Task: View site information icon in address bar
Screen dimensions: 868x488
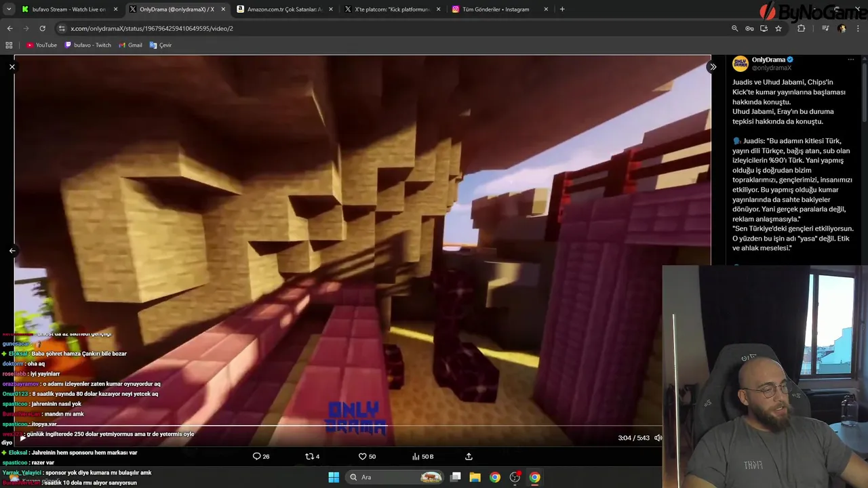Action: coord(62,28)
